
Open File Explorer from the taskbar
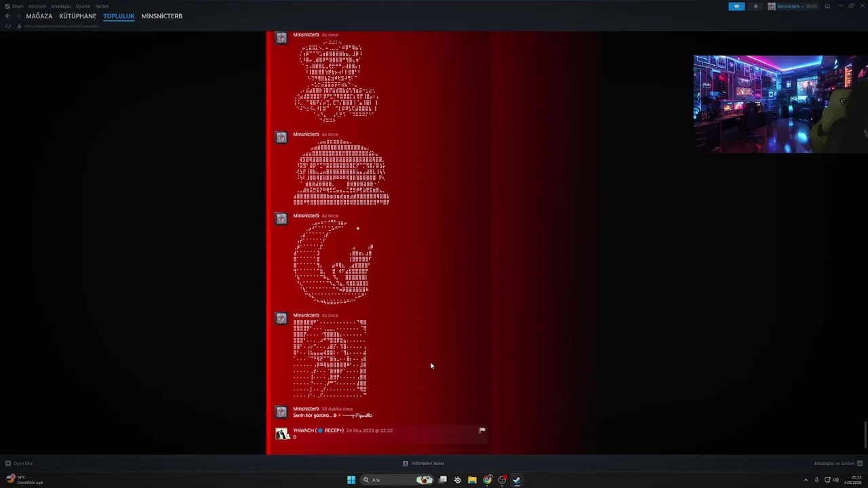[x=472, y=480]
